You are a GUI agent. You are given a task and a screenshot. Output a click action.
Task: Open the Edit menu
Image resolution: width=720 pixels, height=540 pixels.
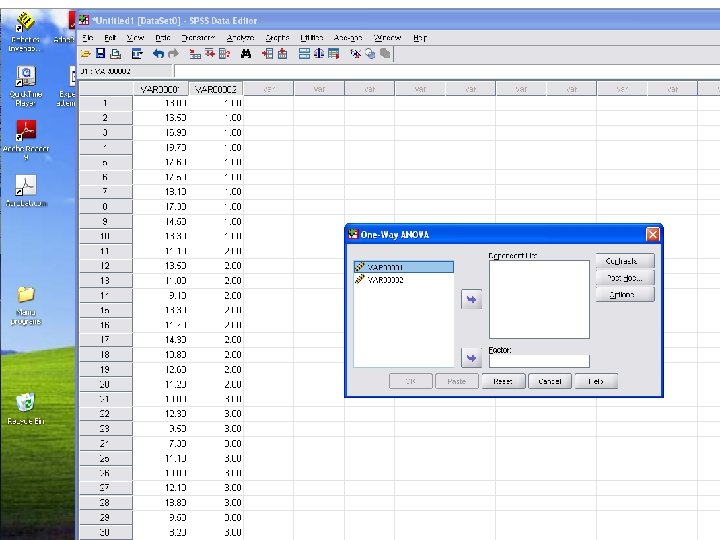pyautogui.click(x=110, y=38)
